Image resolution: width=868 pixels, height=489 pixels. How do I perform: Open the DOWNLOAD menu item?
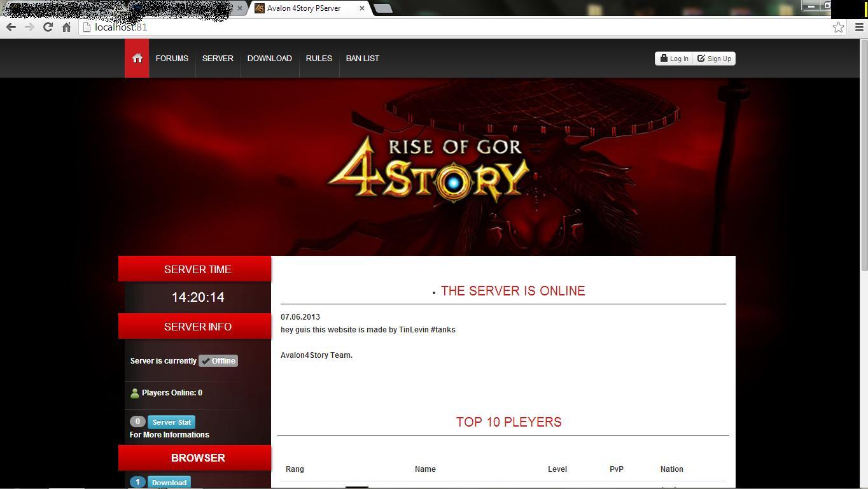coord(270,58)
